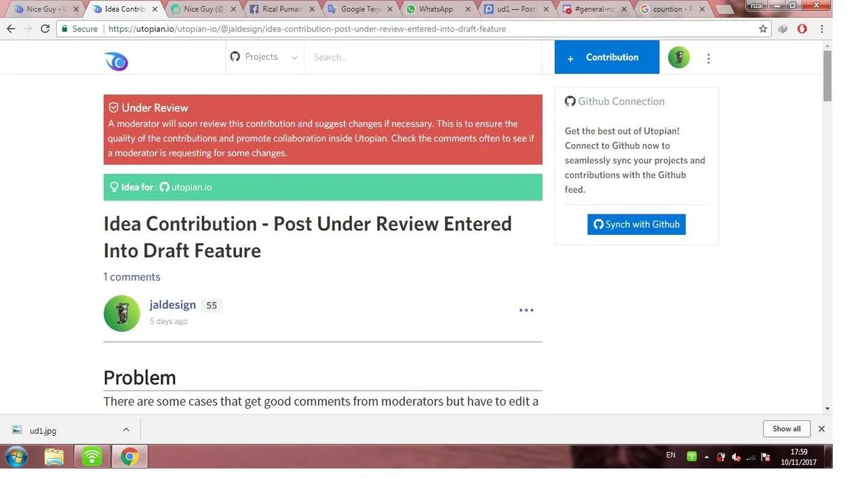The width and height of the screenshot is (868, 488).
Task: Click the lightbulb Idea icon
Action: (114, 187)
